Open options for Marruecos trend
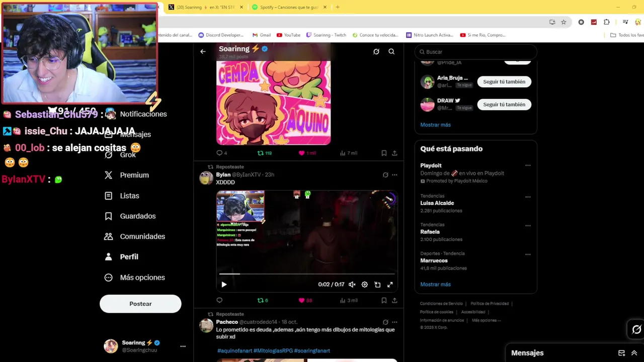The height and width of the screenshot is (362, 644). [528, 254]
